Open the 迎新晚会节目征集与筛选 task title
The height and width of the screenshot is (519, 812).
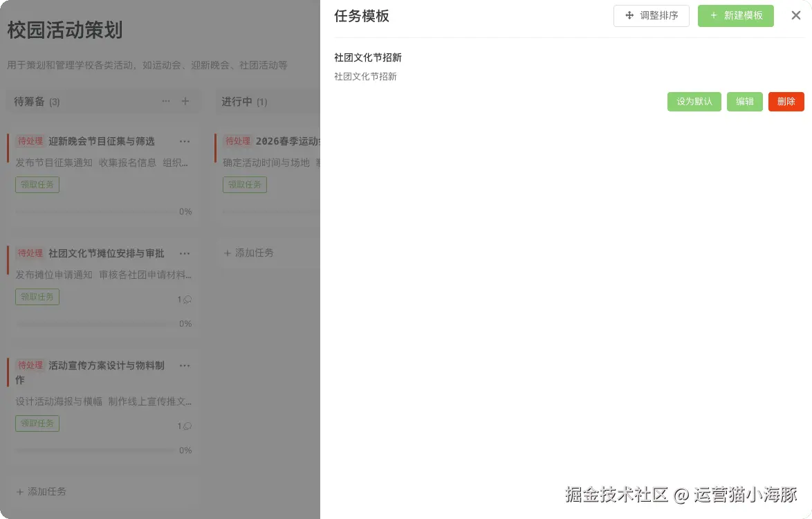tap(102, 141)
